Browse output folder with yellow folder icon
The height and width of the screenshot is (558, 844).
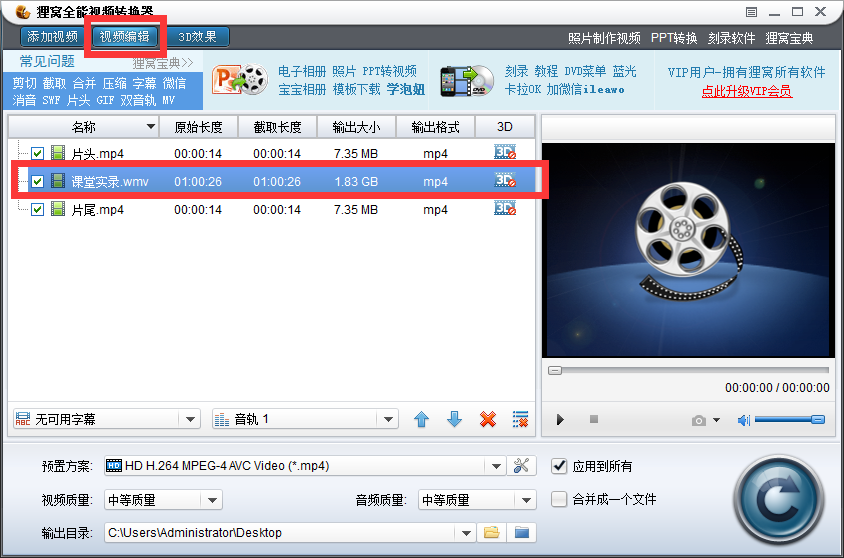coord(491,533)
